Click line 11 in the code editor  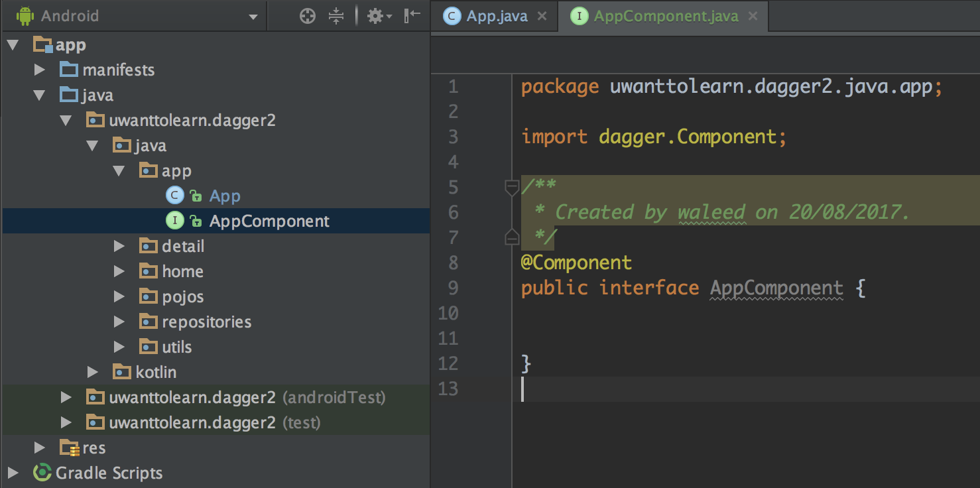click(x=663, y=338)
